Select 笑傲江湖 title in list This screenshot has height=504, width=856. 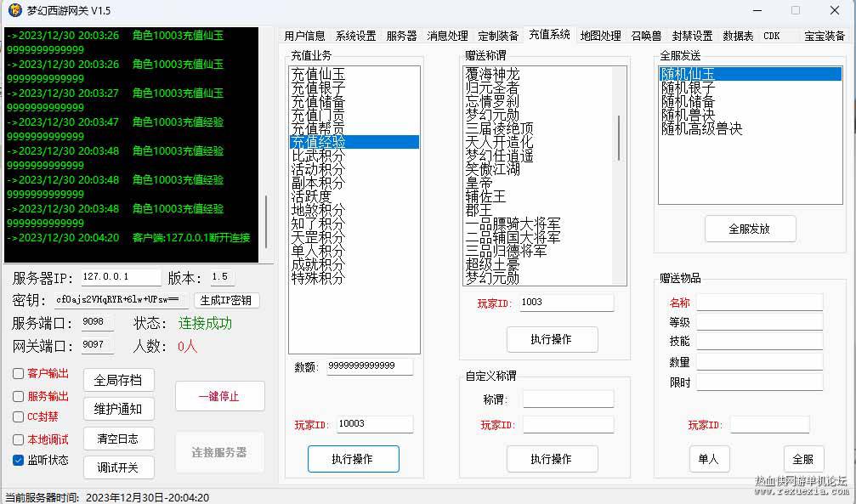tap(538, 169)
